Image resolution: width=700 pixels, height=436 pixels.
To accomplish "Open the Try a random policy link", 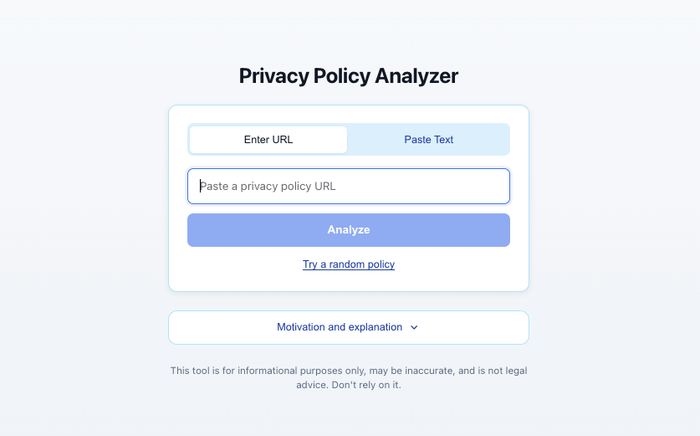I will tap(348, 264).
